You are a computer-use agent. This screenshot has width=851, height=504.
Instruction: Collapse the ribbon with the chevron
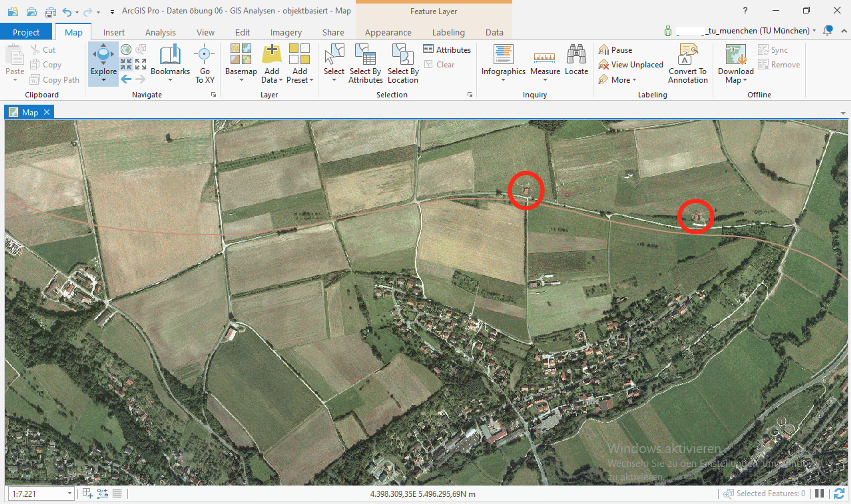pyautogui.click(x=844, y=31)
